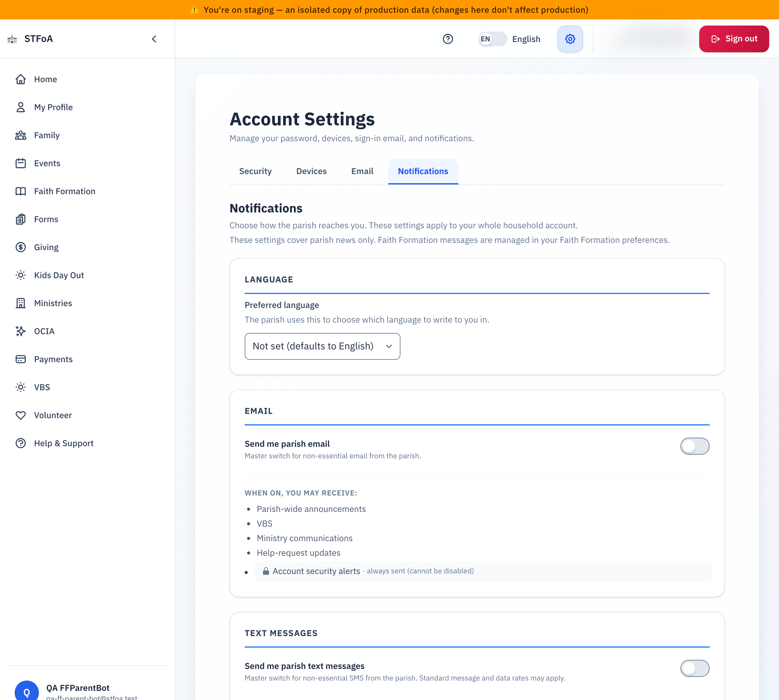The height and width of the screenshot is (700, 779).
Task: Click the Account Settings heading
Action: [302, 119]
